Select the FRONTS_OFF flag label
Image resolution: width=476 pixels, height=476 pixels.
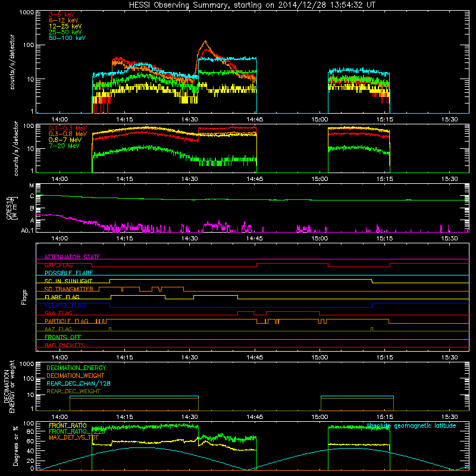[63, 337]
